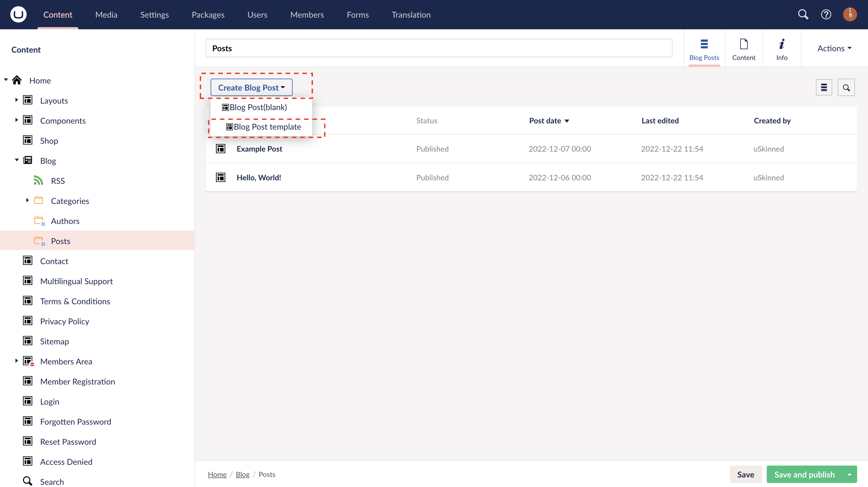Click the Save button
Viewport: 868px width, 487px height.
pyautogui.click(x=745, y=474)
